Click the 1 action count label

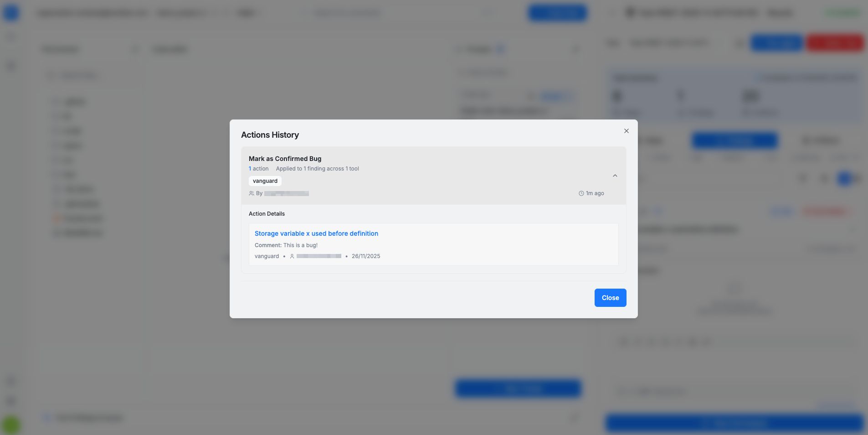tap(258, 169)
